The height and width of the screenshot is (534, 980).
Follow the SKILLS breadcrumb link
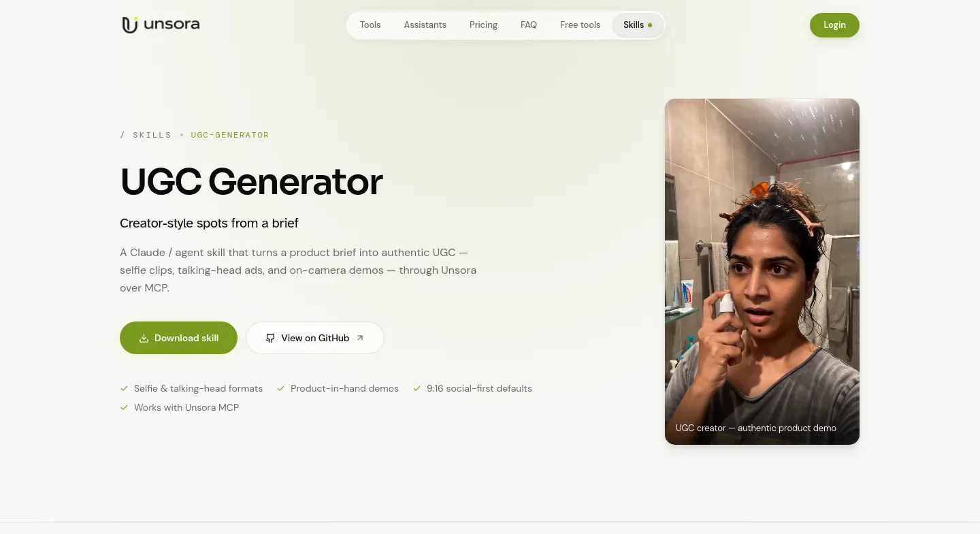pos(152,135)
